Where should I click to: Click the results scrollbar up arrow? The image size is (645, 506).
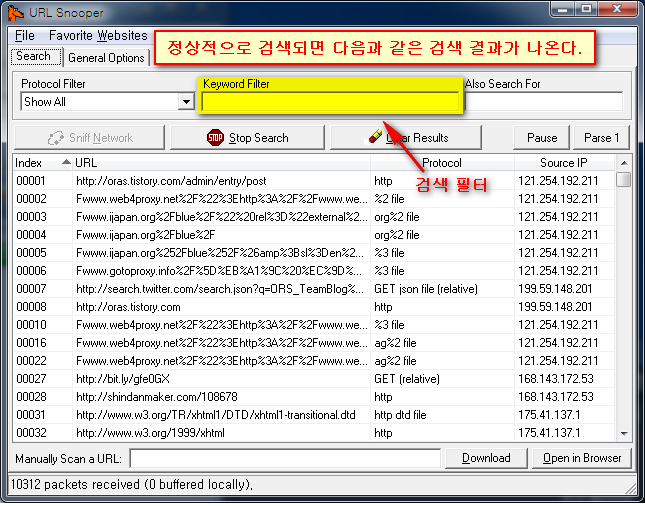click(x=624, y=163)
